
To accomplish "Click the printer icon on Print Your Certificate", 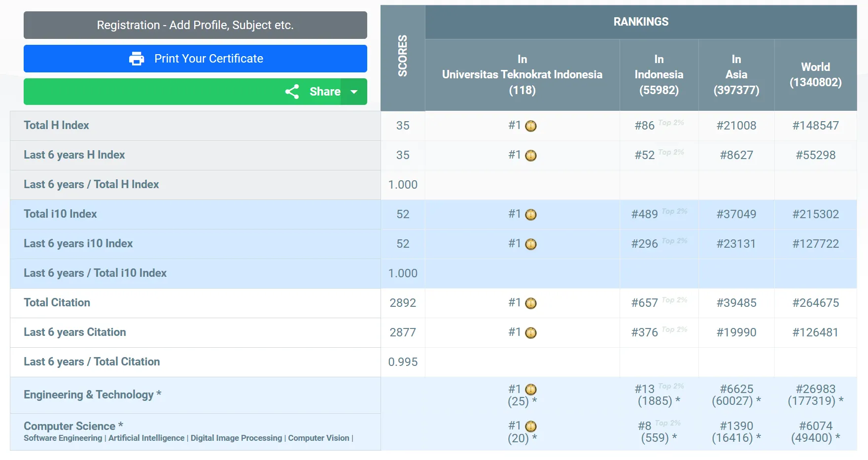I will (137, 59).
